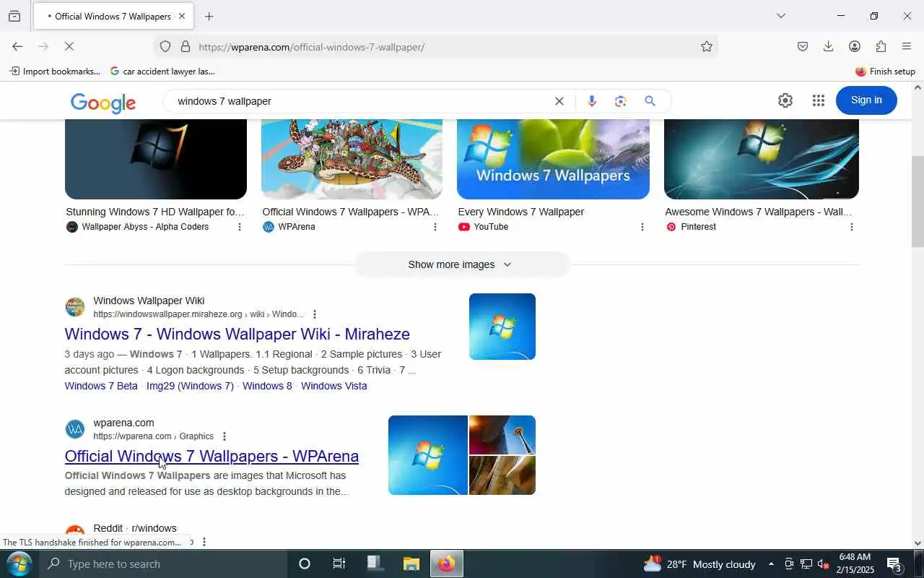Go to Google homepage logo

pyautogui.click(x=103, y=103)
